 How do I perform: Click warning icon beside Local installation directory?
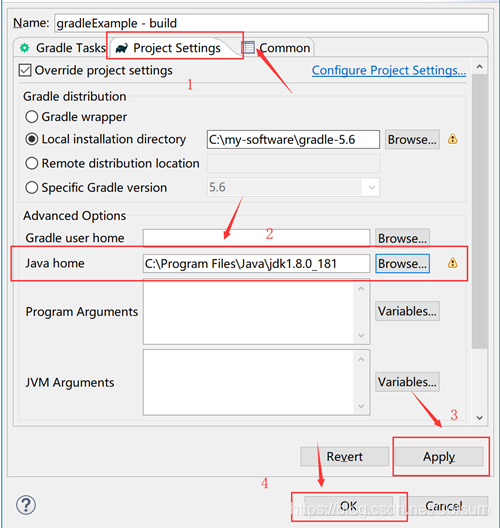coord(453,139)
